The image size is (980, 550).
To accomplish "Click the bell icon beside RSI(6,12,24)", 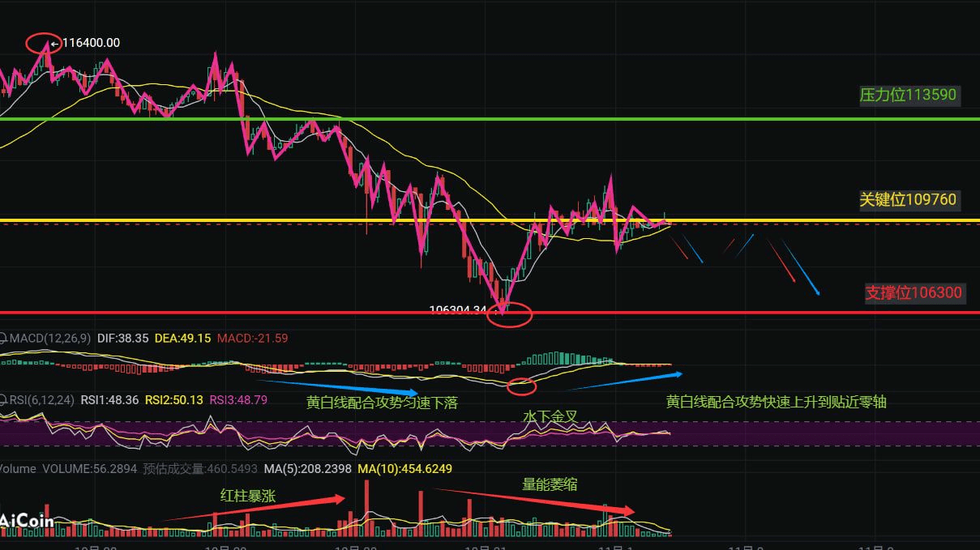I will 4,399.
